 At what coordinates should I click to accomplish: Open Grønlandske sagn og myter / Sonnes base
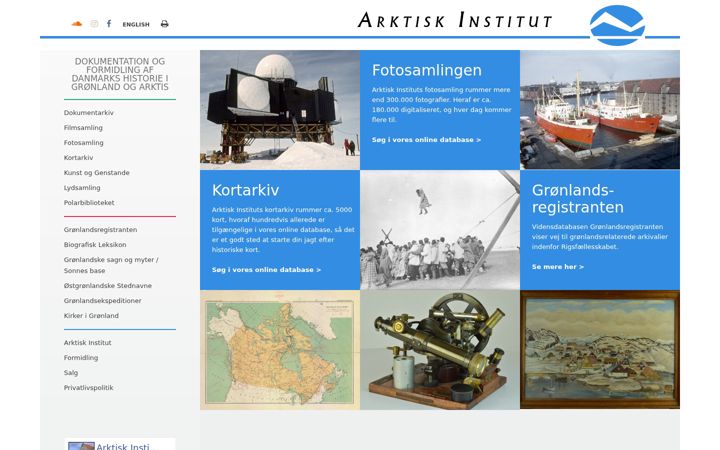pos(111,265)
